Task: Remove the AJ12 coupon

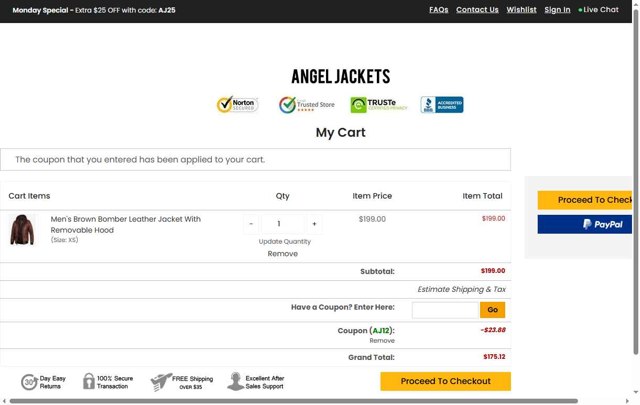Action: coord(382,340)
